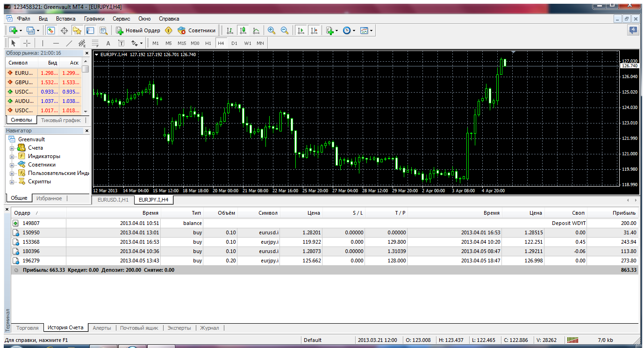Screen dimensions: 644x348
Task: Zoom in the chart
Action: tap(272, 30)
